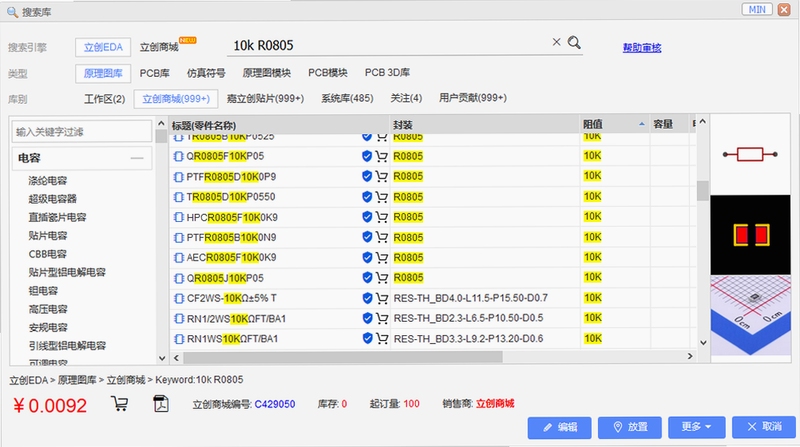Screen dimensions: 800x447
Task: Click cart icon in QR0805F10KP05 row
Action: click(x=381, y=156)
